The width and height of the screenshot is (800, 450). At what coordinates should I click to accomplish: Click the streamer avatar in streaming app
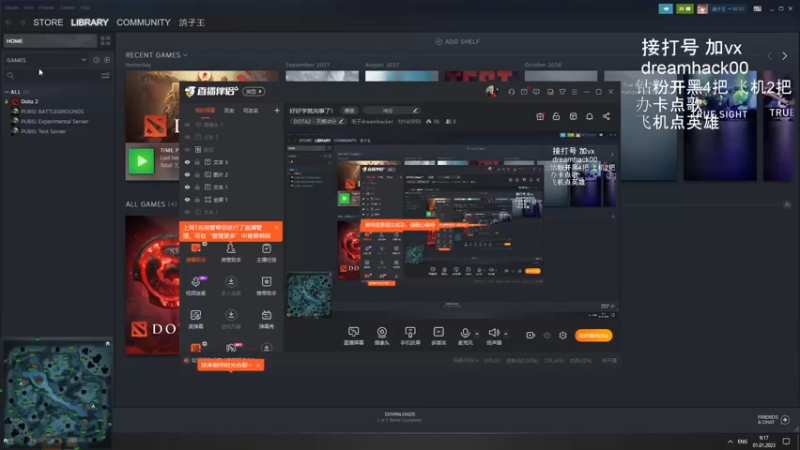tap(491, 91)
